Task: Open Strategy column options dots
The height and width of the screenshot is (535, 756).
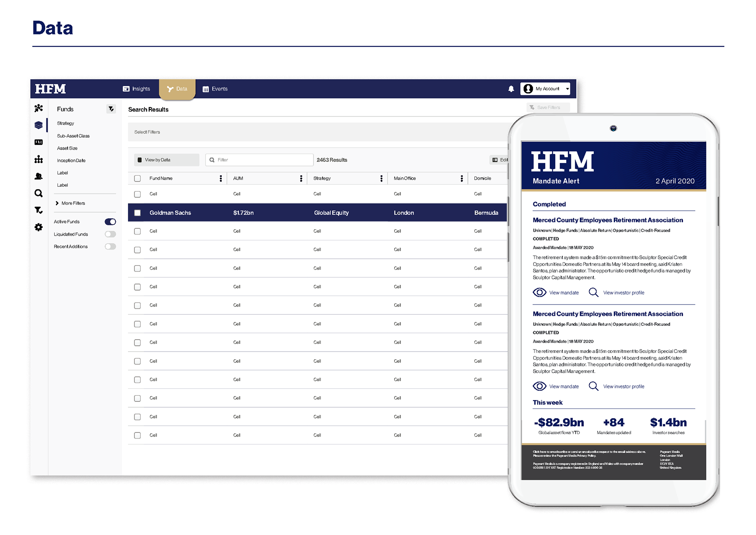Action: pyautogui.click(x=382, y=178)
